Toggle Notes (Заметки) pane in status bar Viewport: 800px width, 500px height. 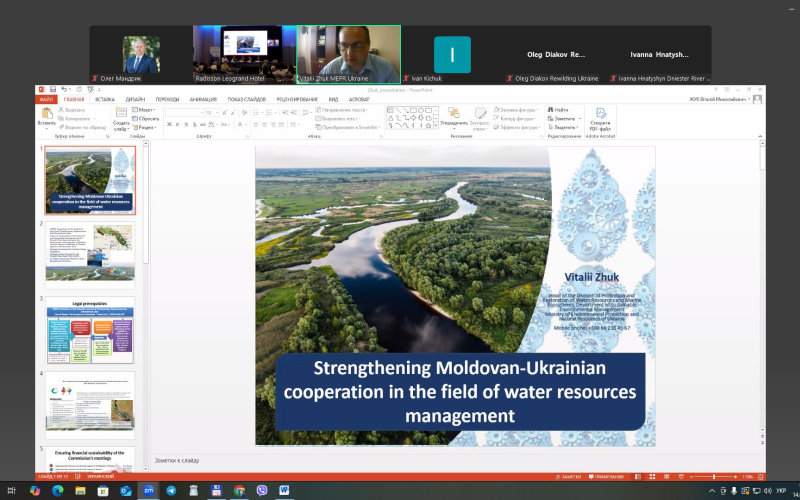(568, 477)
